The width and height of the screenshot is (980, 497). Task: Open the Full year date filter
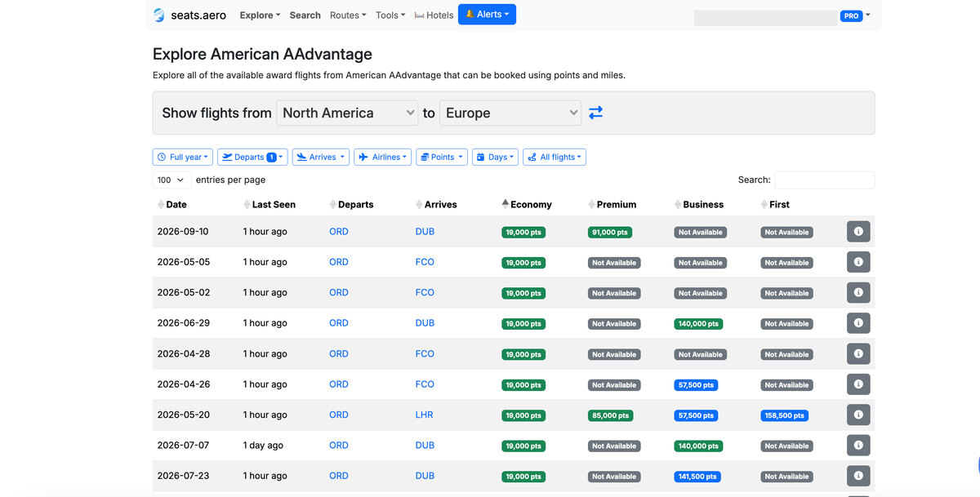pyautogui.click(x=183, y=157)
